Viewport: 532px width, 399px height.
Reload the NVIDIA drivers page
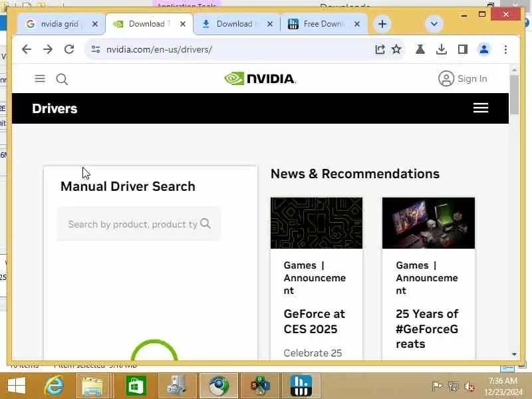[x=69, y=49]
